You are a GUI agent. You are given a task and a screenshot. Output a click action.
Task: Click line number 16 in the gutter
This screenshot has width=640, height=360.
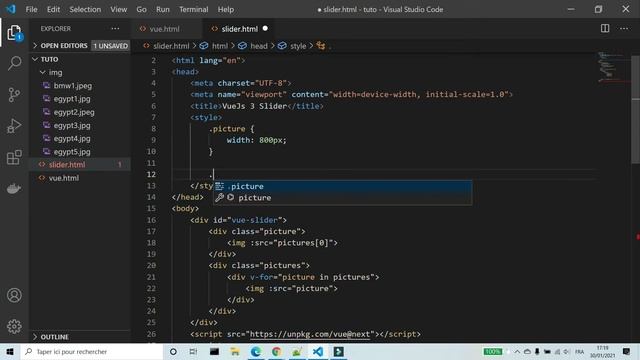[151, 220]
